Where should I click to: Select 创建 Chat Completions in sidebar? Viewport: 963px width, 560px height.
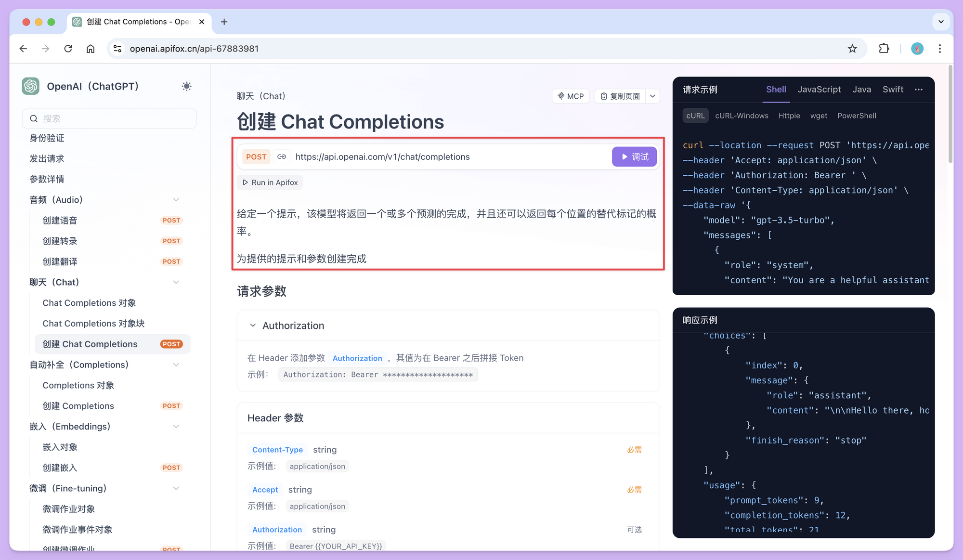113,344
